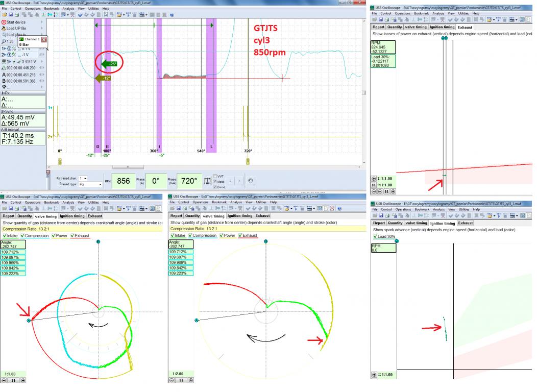Image resolution: width=537 pixels, height=392 pixels.
Task: Expand the φ row arrow
Action: click(42, 87)
